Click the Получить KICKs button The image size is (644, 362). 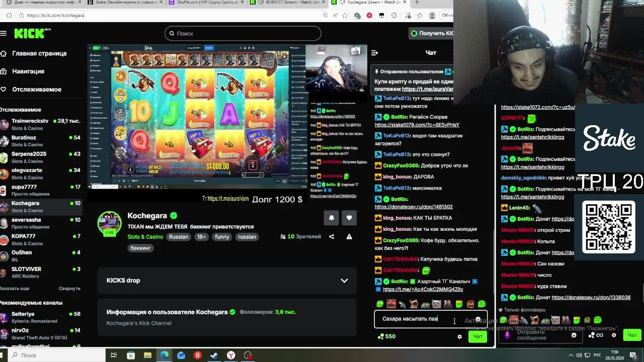click(x=432, y=33)
